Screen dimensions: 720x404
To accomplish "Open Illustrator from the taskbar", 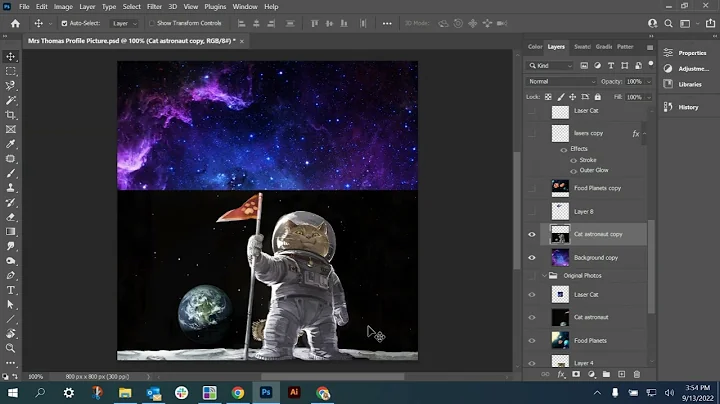I will click(x=294, y=393).
